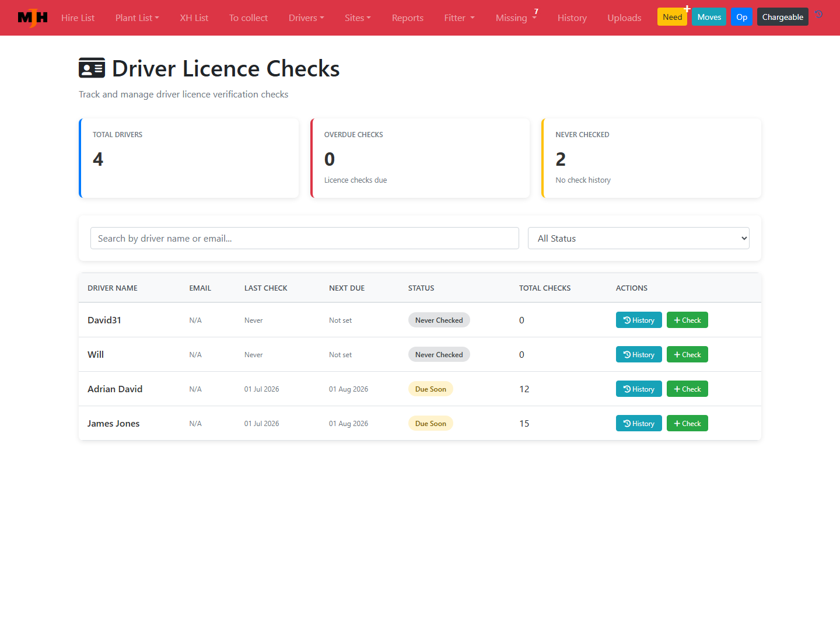Click the Chargeable button
840x642 pixels.
click(783, 17)
